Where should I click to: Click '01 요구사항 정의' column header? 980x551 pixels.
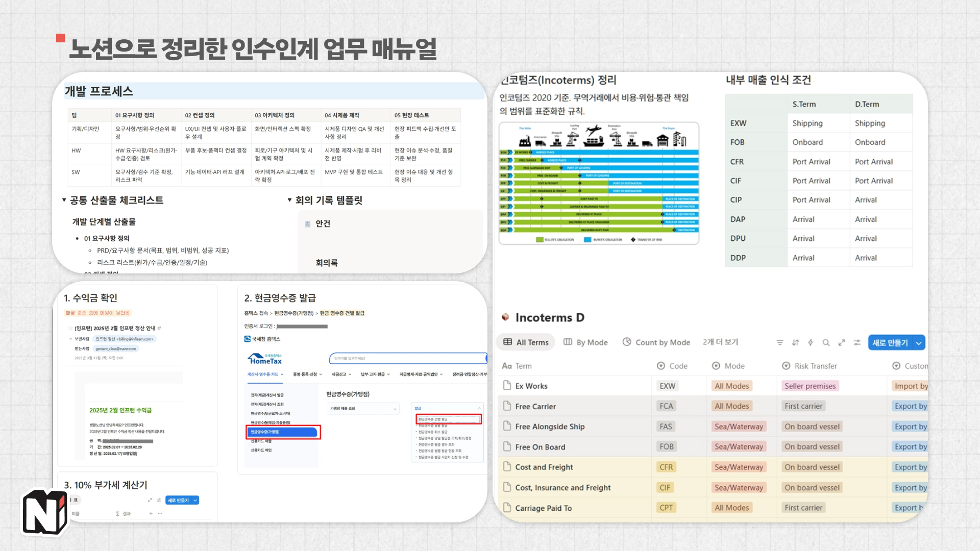click(x=135, y=115)
